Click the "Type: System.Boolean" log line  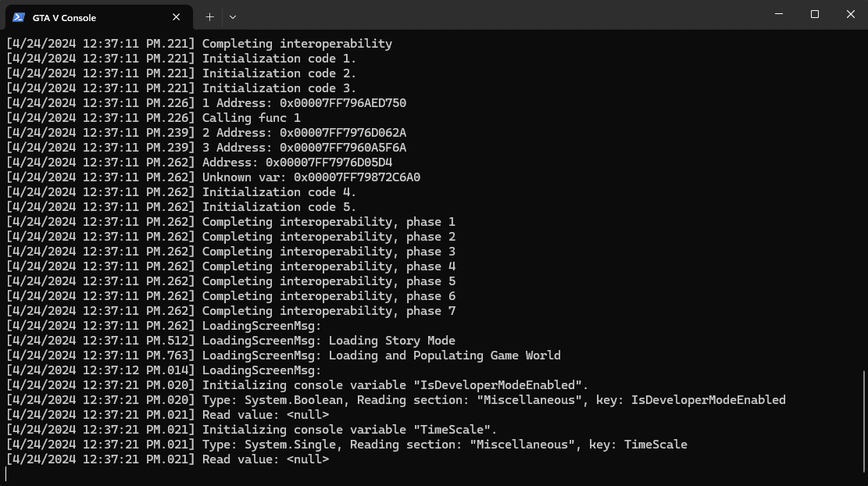[494, 400]
